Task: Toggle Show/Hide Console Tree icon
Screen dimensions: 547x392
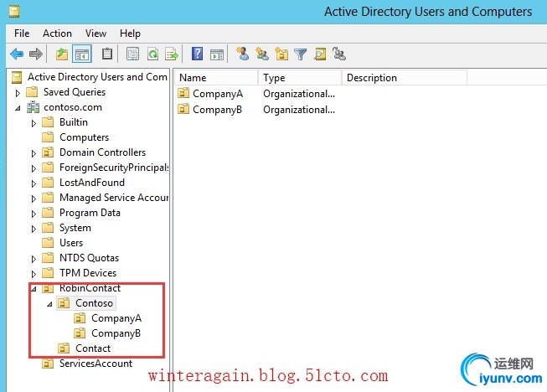Action: pyautogui.click(x=82, y=54)
